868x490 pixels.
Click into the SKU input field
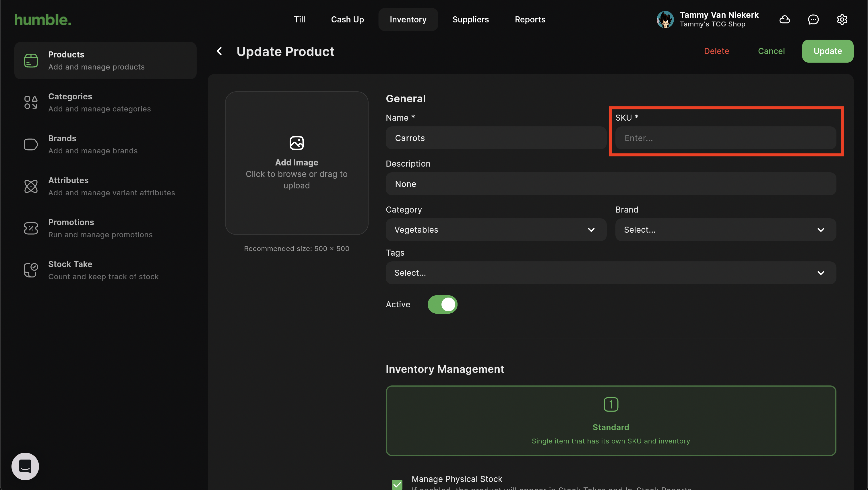(725, 138)
